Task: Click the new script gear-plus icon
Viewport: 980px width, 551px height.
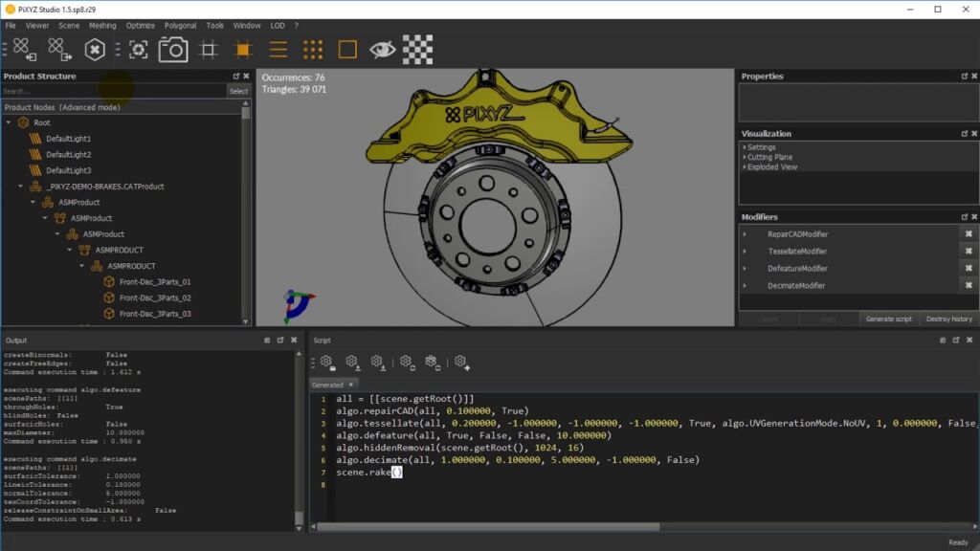Action: [x=462, y=363]
